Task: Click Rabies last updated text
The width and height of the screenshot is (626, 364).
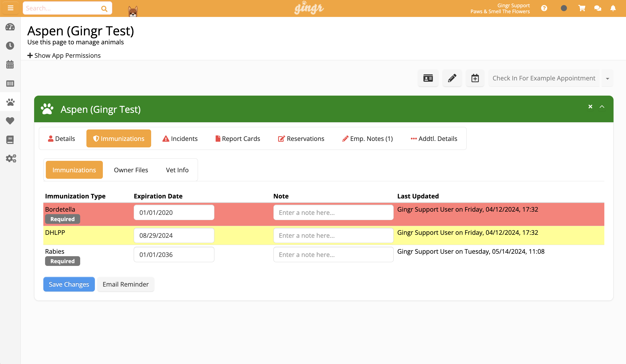Action: tap(471, 251)
